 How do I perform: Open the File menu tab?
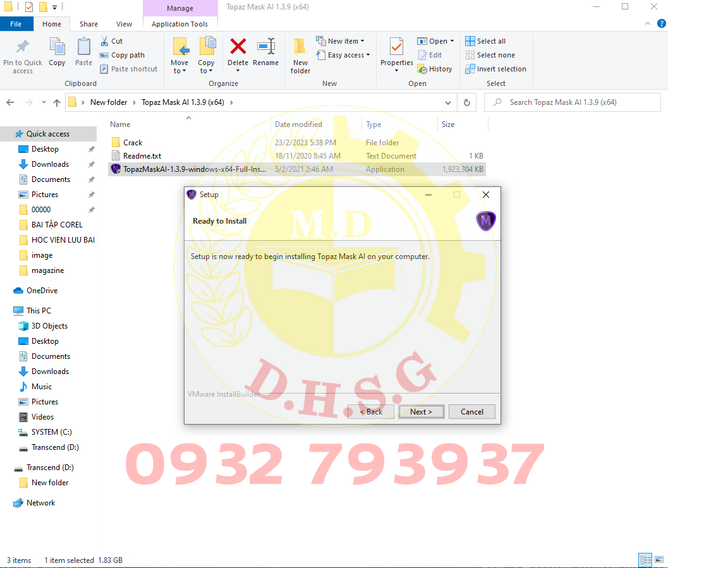[16, 24]
